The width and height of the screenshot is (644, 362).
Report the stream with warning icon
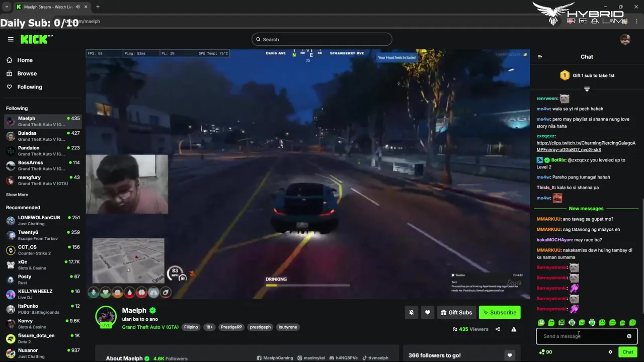(x=514, y=329)
